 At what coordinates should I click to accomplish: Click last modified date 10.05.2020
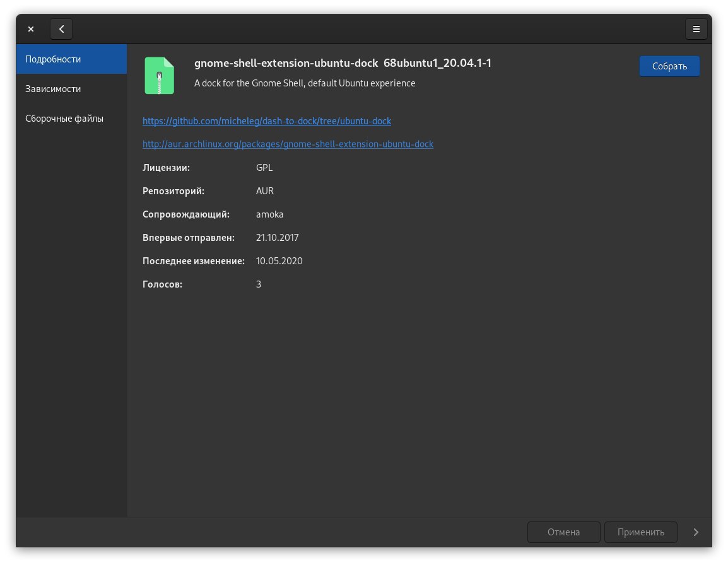(x=279, y=261)
